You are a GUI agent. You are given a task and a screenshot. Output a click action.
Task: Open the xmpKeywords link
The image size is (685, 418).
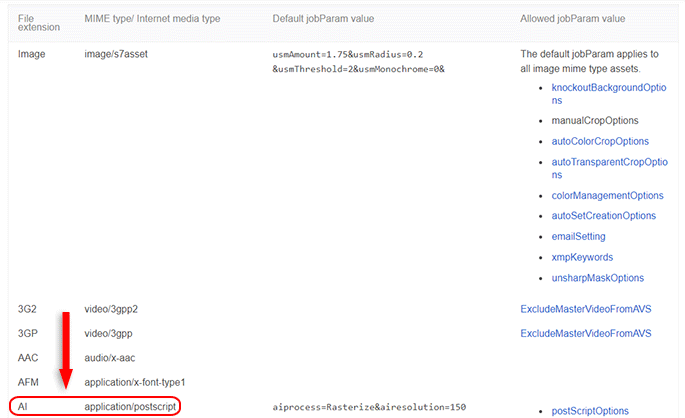pos(583,257)
